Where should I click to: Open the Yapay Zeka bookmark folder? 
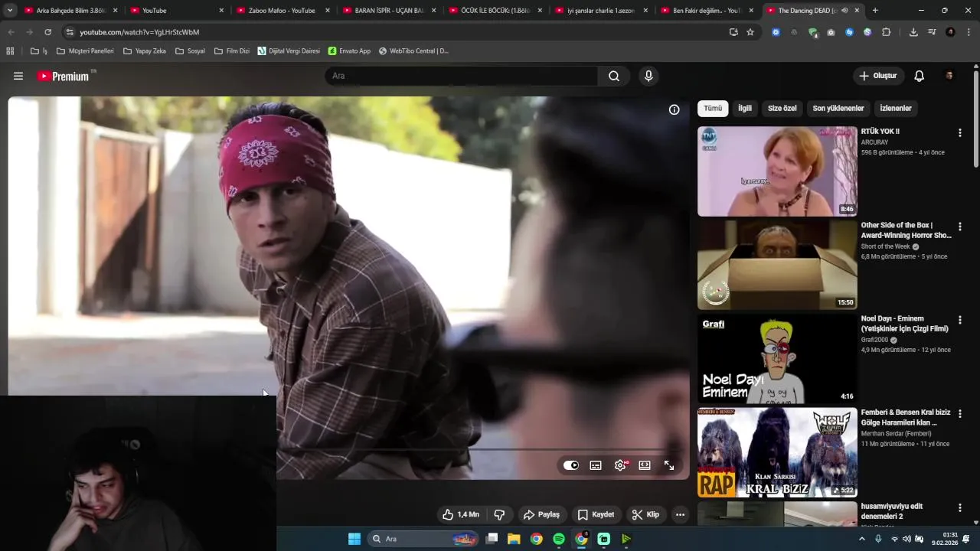pyautogui.click(x=144, y=51)
